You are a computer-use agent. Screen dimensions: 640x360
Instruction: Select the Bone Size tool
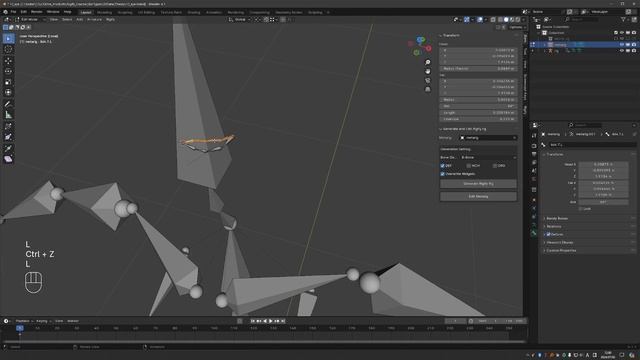8,137
